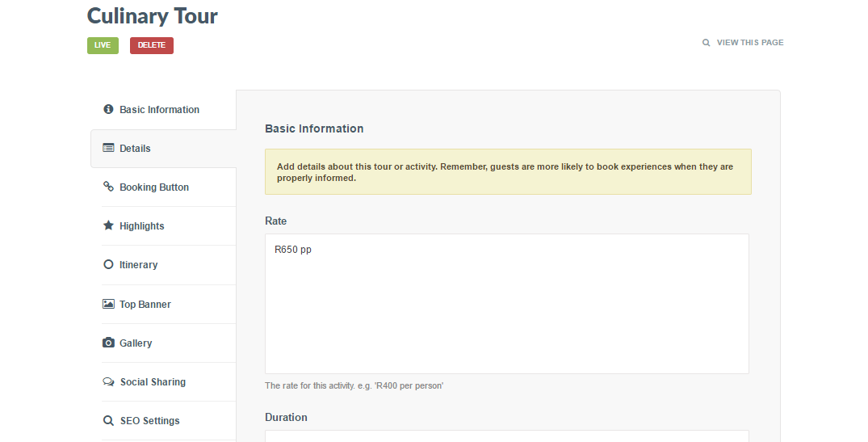Click the speech bubbles icon for Social Sharing
The image size is (868, 442).
(x=108, y=381)
